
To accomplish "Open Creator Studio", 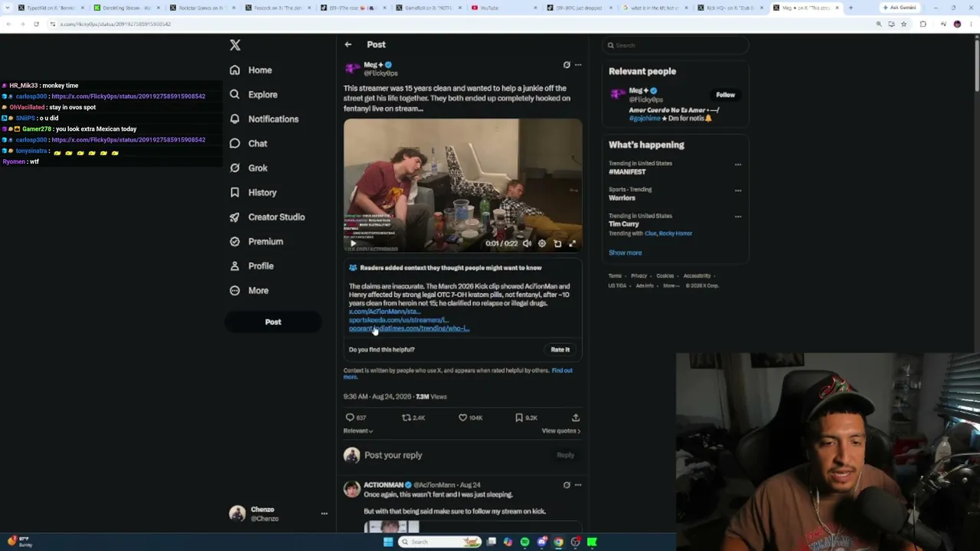I will pos(267,217).
